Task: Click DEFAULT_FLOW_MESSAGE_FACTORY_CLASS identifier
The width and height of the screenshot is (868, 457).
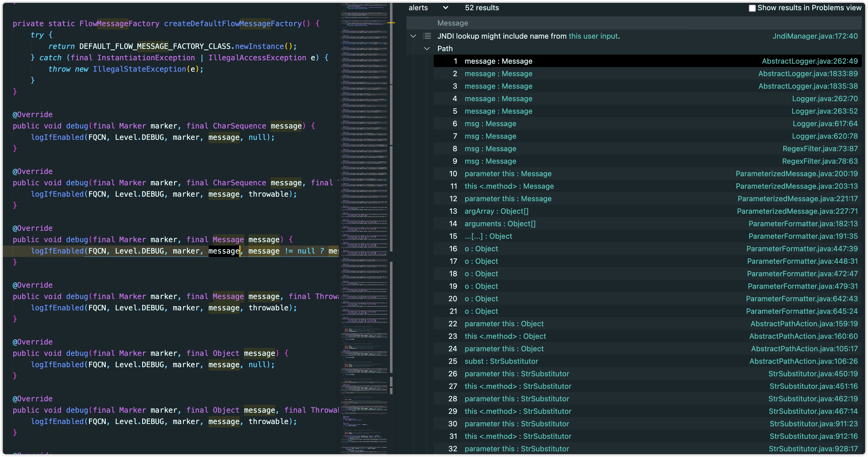Action: (x=155, y=46)
